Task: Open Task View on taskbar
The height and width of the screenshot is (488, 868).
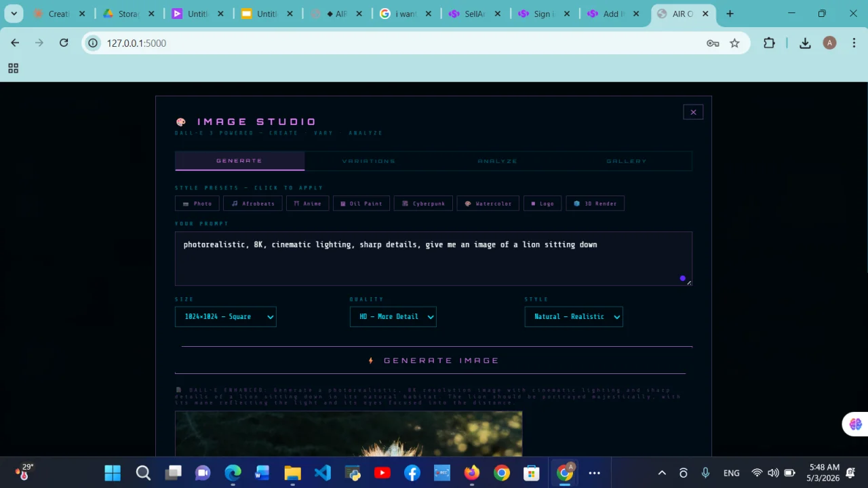Action: point(174,473)
